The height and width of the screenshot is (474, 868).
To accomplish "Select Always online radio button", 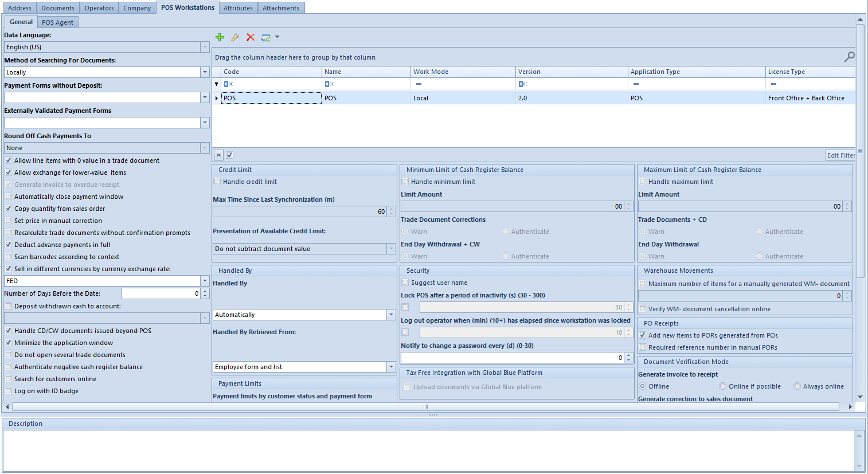I will tap(797, 386).
